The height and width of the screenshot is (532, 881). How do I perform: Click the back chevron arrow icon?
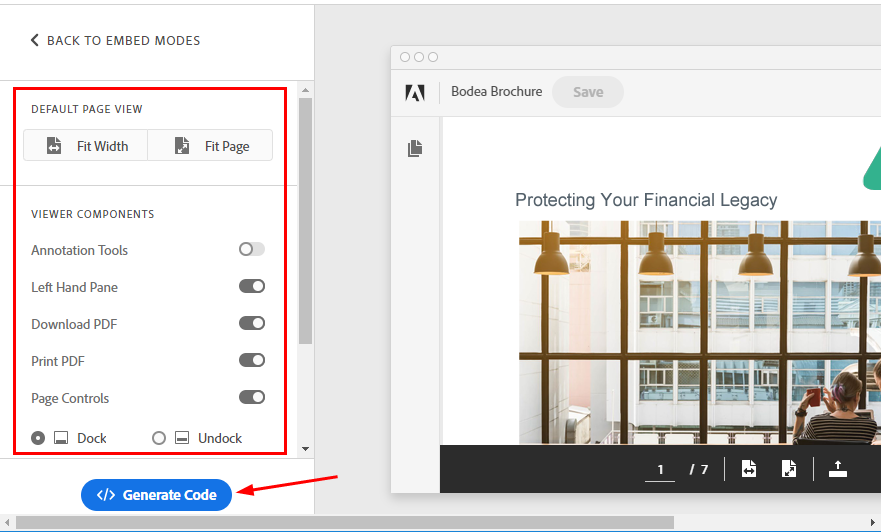[x=34, y=40]
